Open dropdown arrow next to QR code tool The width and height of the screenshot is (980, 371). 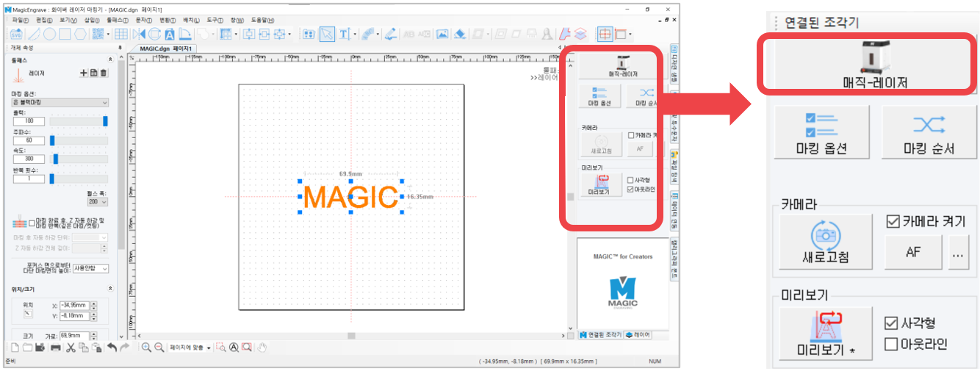[109, 35]
